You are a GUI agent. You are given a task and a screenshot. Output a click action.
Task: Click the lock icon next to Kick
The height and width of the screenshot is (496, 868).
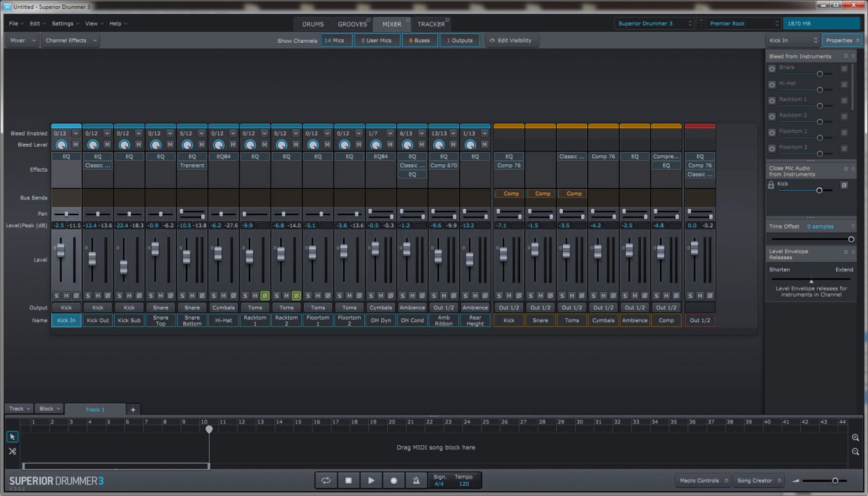772,185
